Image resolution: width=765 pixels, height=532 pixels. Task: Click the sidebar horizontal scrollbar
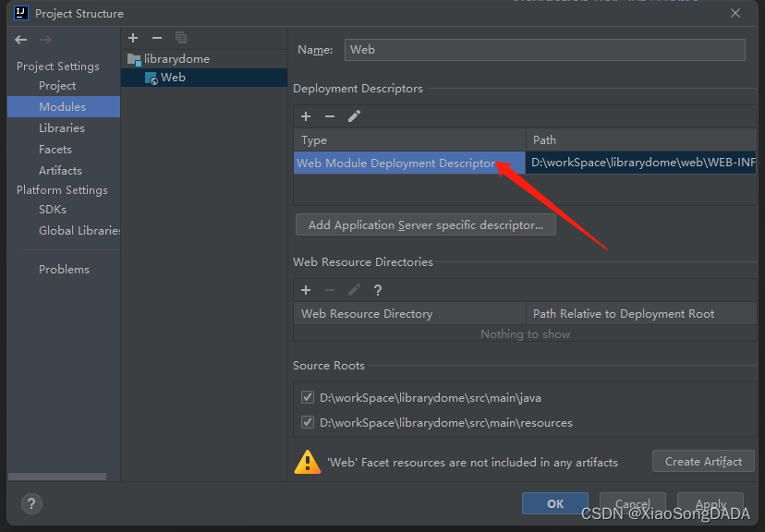click(x=57, y=477)
